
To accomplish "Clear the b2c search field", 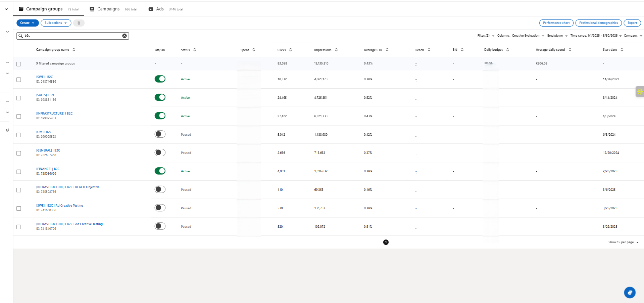I will coord(125,36).
